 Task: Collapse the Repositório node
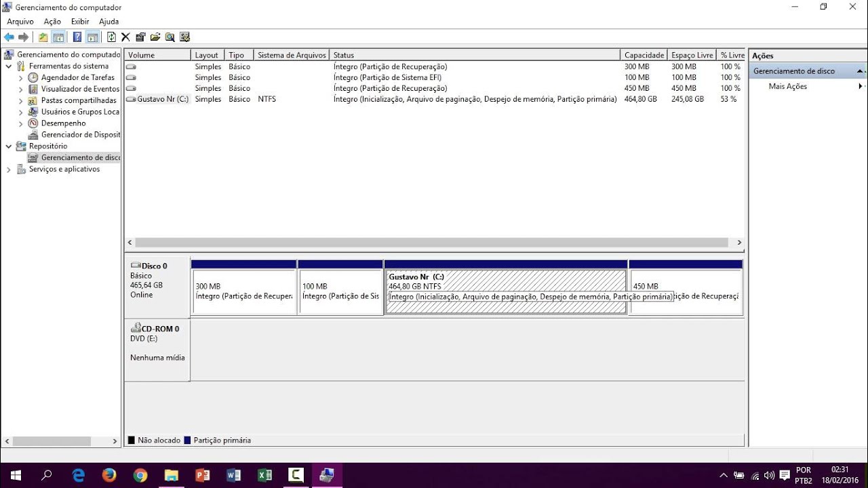click(8, 146)
